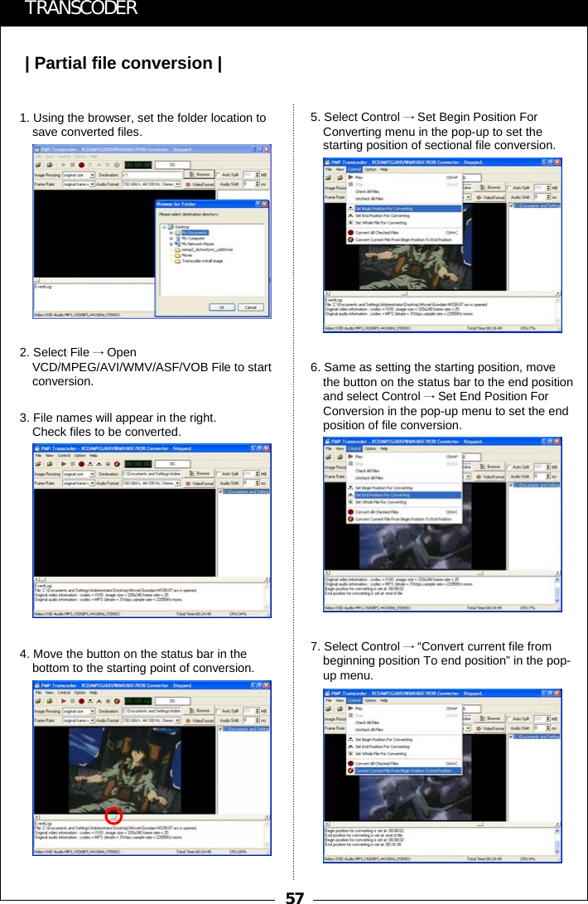This screenshot has width=588, height=904.
Task: Toggle Auto Split checkbox in step 5 screenshot
Action: pos(508,187)
